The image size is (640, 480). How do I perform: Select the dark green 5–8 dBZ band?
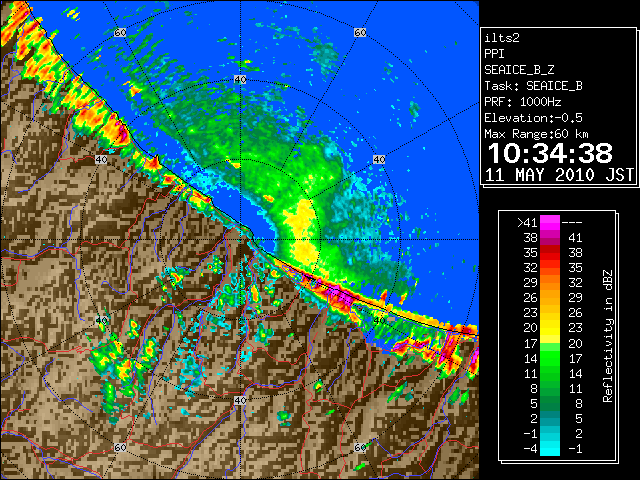click(x=550, y=403)
